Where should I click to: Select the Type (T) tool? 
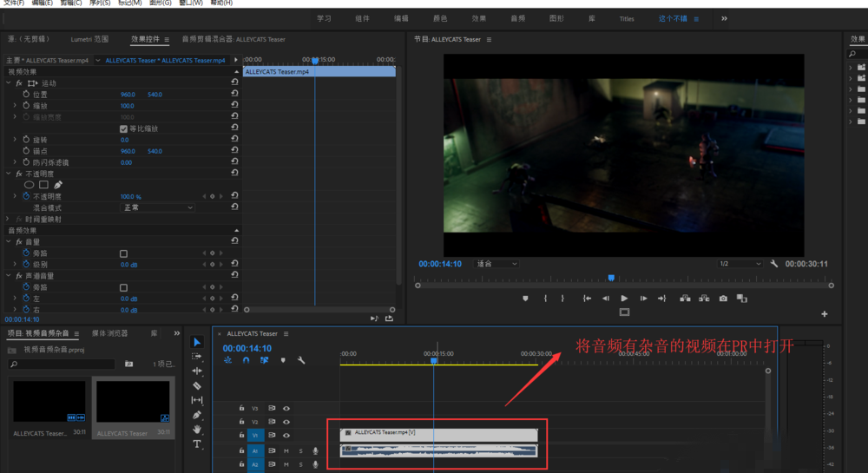point(197,444)
